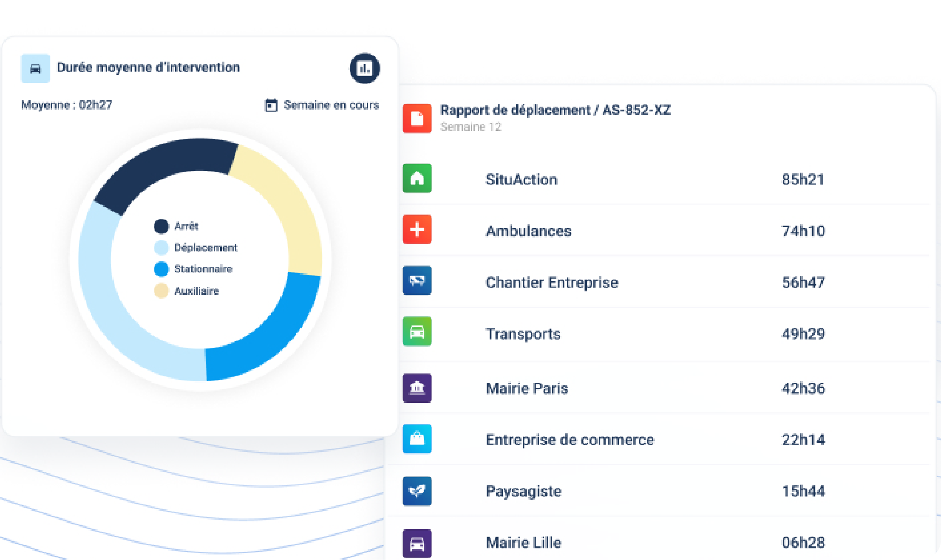
Task: Click the bar chart view button
Action: point(364,68)
